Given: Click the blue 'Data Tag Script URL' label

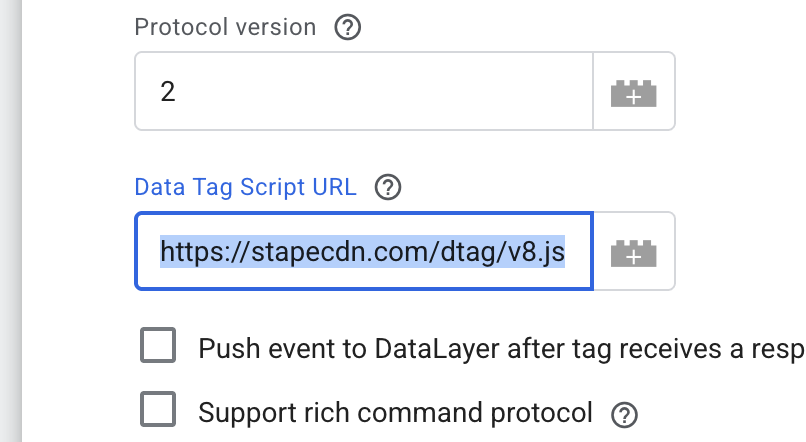Looking at the screenshot, I should coord(245,187).
